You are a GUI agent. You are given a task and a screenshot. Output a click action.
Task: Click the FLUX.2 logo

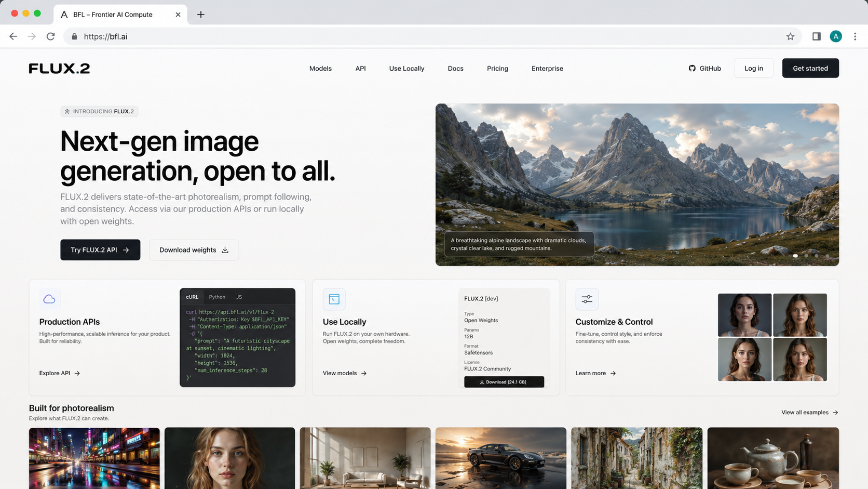click(59, 68)
